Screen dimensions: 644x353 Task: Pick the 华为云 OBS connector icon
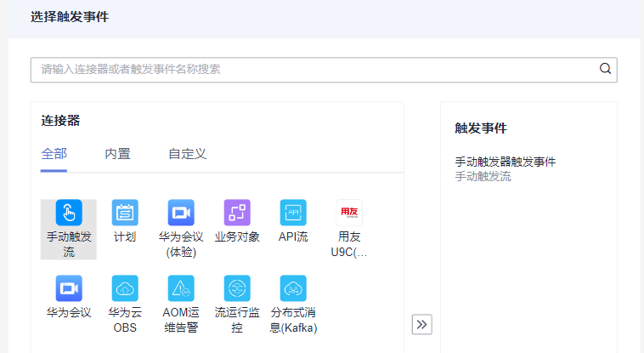(x=125, y=288)
